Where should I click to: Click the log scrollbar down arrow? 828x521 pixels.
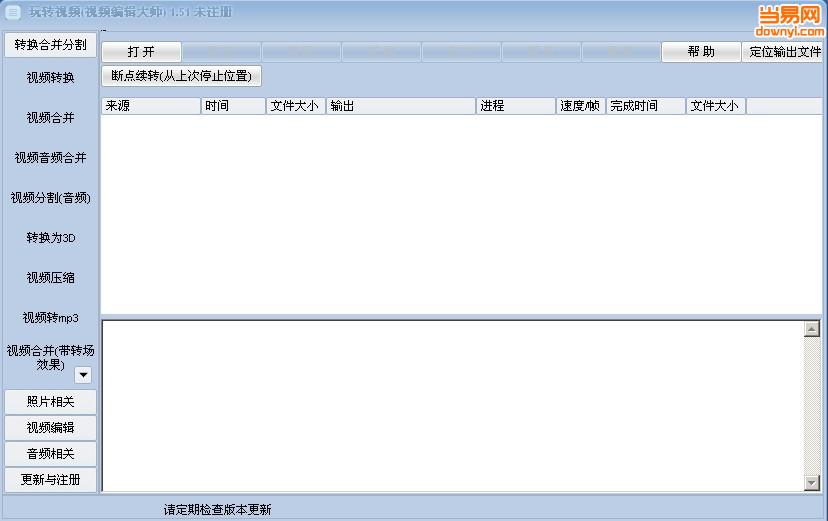(x=812, y=482)
